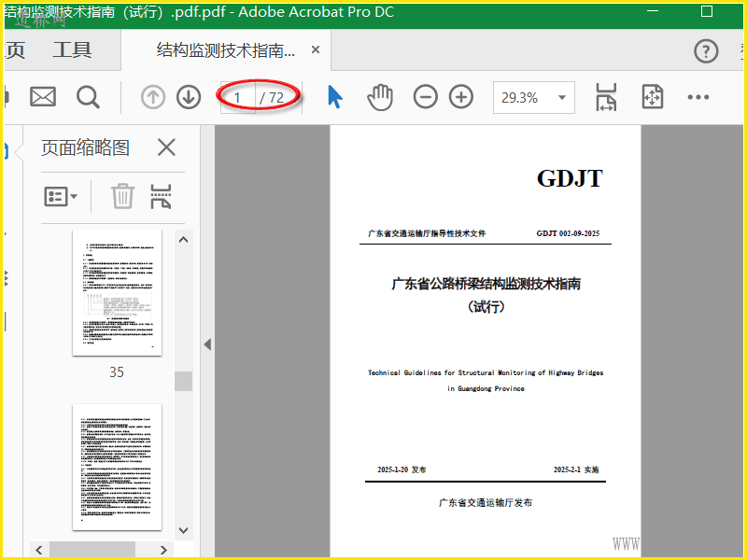Click the thumbnail vertical scrollbar handle
747x560 pixels.
(183, 381)
